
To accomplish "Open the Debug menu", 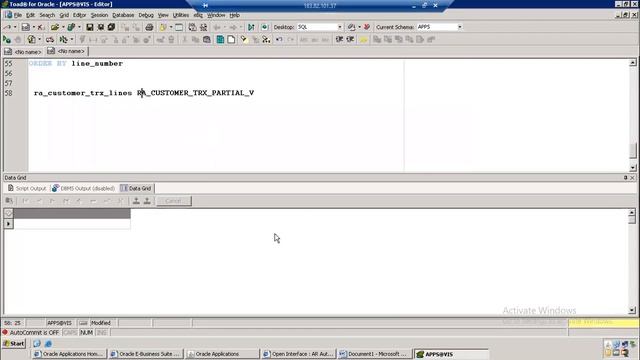I will click(x=146, y=15).
